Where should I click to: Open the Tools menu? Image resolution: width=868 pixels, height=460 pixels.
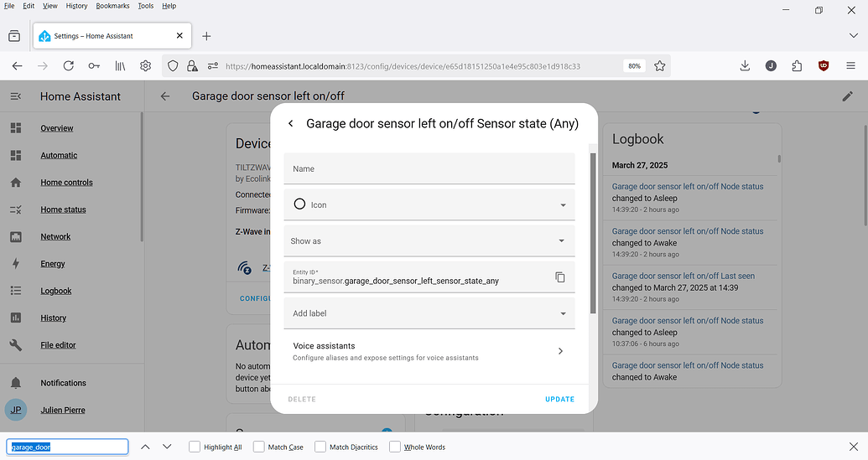pos(146,6)
